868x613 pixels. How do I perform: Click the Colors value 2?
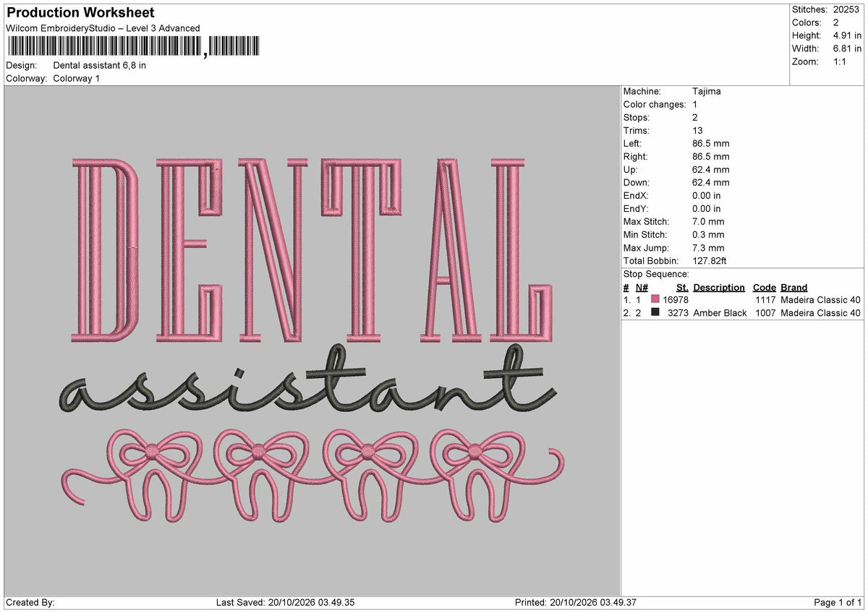click(836, 22)
